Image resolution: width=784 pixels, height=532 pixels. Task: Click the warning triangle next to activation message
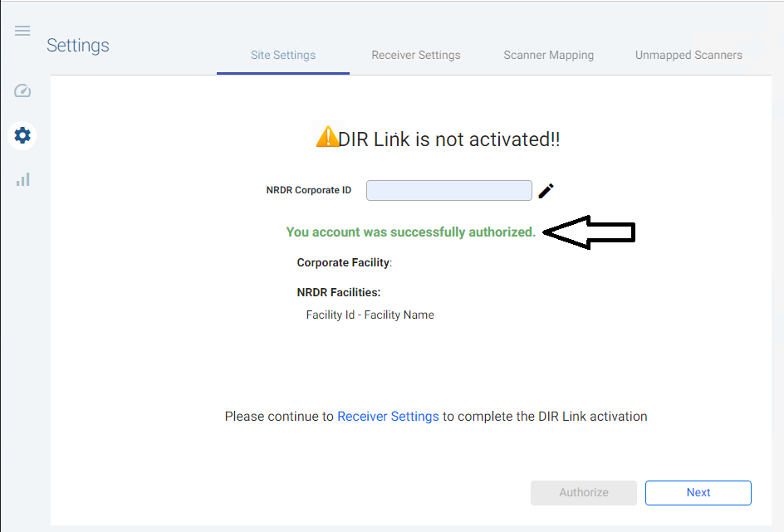point(328,136)
